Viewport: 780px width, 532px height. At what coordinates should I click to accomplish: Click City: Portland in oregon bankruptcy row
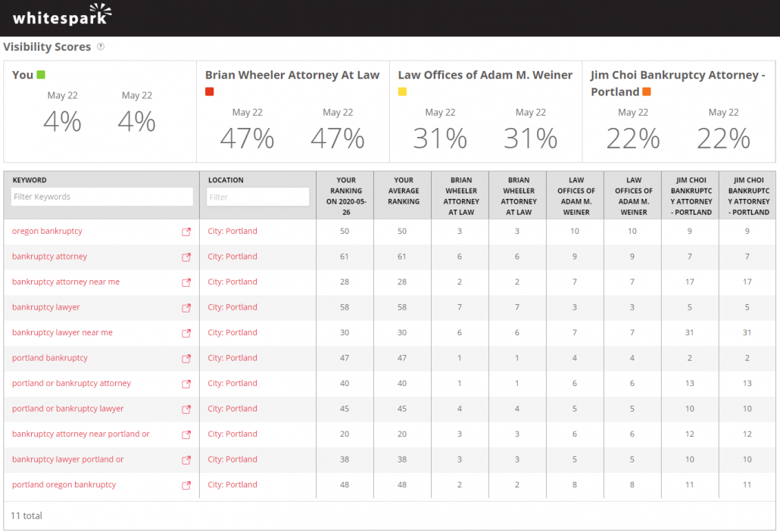pos(232,232)
